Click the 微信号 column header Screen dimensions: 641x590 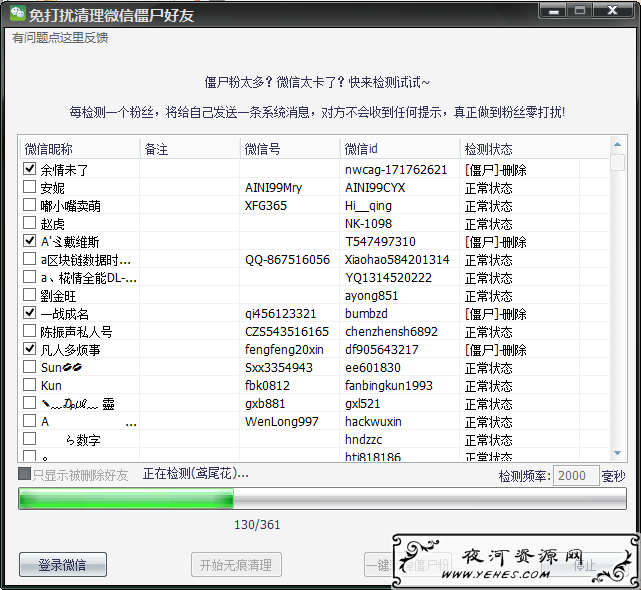[x=290, y=149]
